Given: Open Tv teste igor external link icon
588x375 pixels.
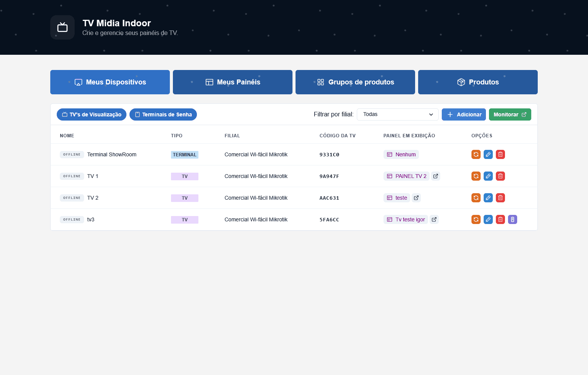Looking at the screenshot, I should (x=434, y=219).
